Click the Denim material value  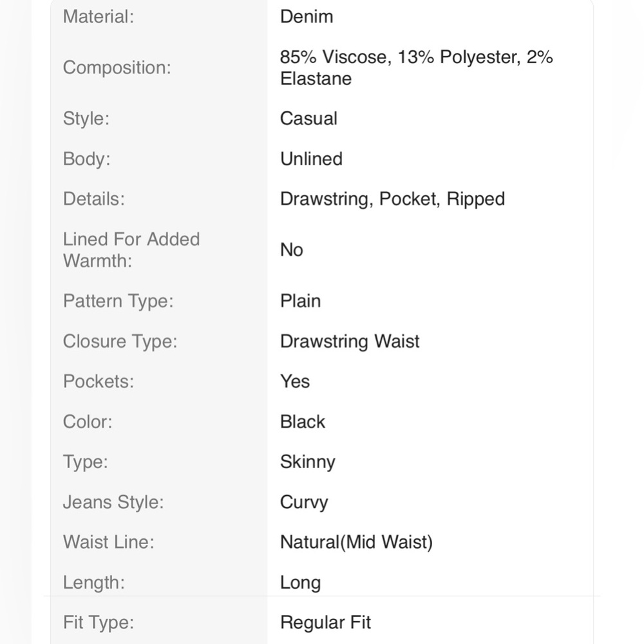307,17
